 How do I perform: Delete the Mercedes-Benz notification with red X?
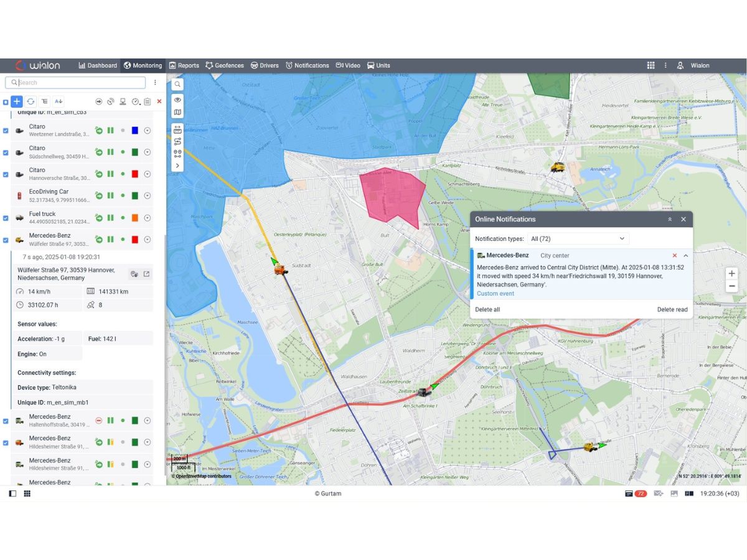(675, 256)
